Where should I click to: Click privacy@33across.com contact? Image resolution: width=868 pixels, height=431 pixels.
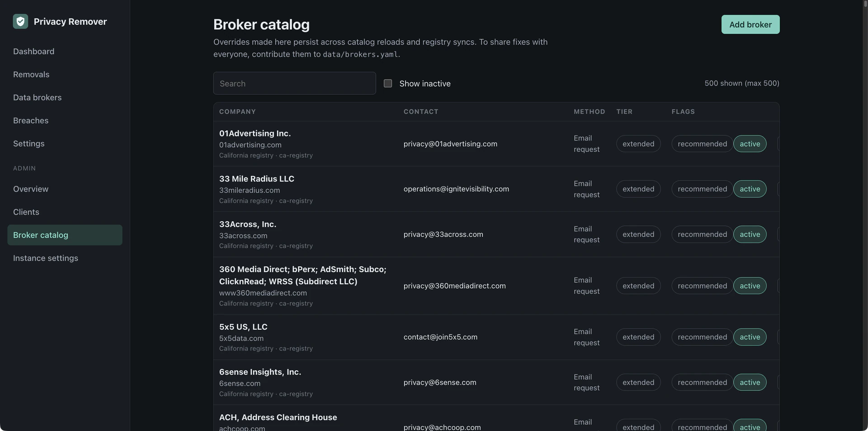443,234
